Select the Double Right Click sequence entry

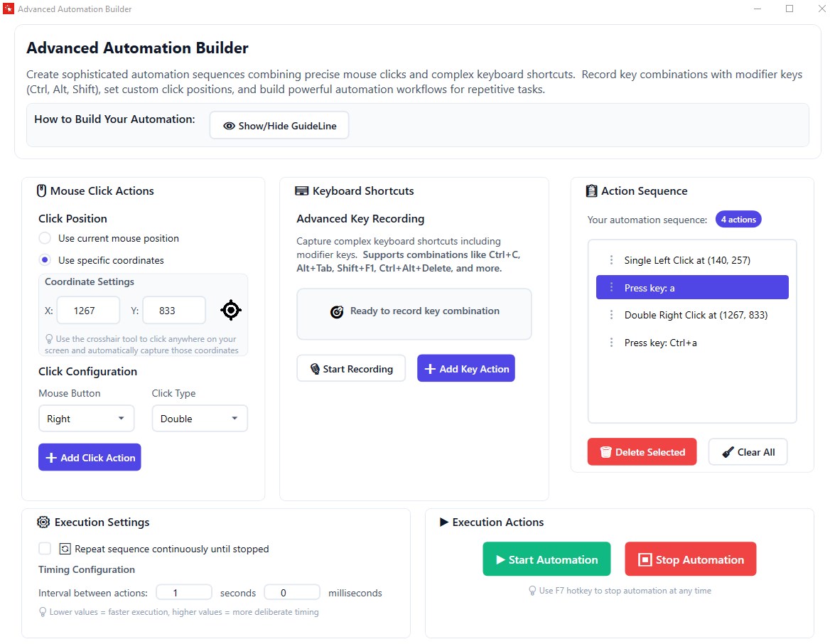695,315
